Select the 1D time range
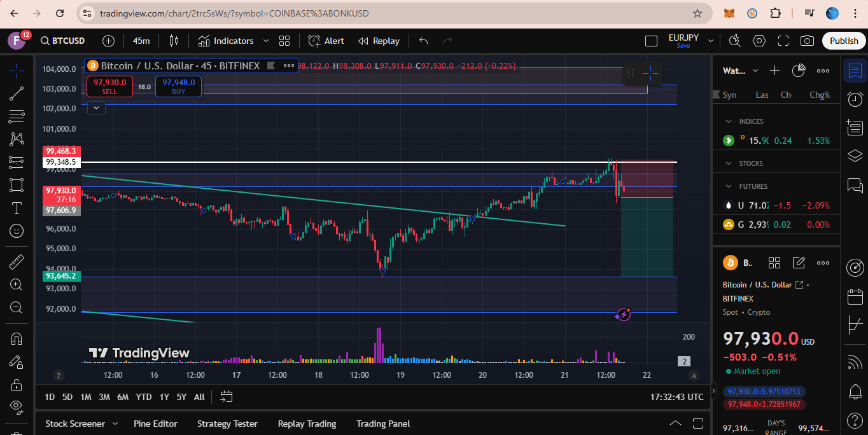 (50, 397)
